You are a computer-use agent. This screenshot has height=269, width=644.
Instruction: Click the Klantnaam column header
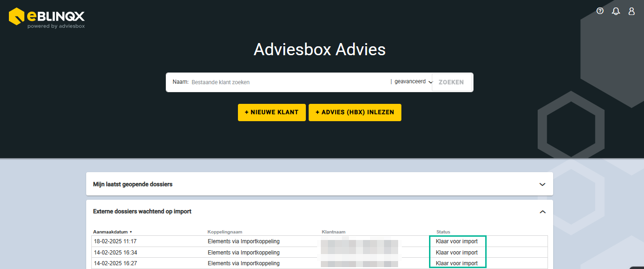(333, 232)
